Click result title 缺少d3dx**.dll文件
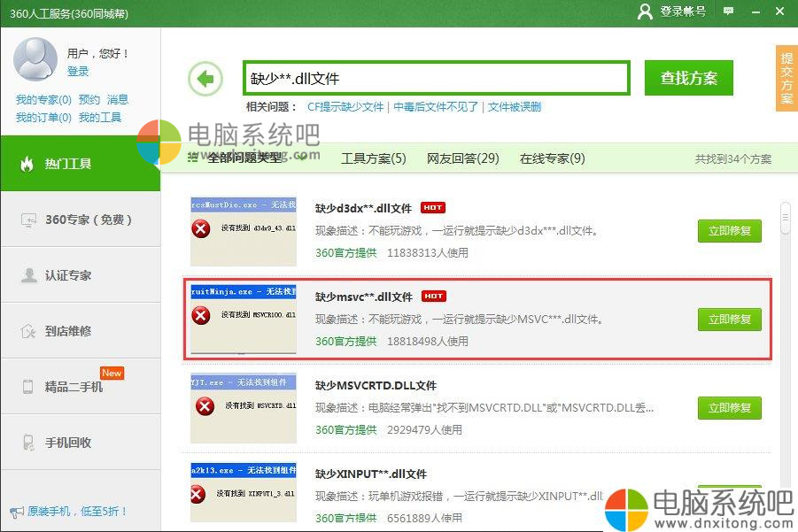Image resolution: width=798 pixels, height=532 pixels. (363, 208)
